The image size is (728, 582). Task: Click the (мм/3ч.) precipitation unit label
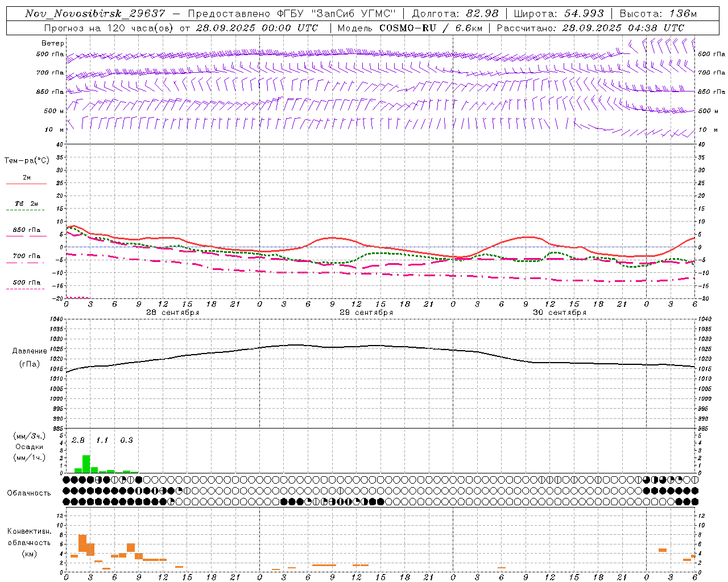30,436
